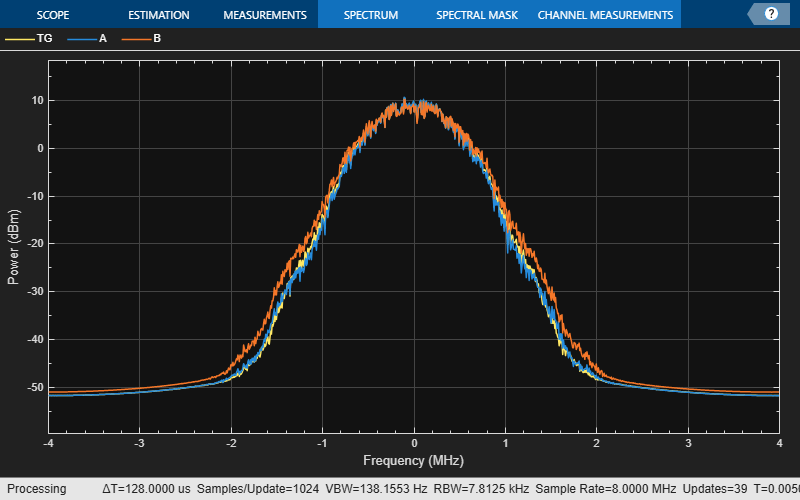This screenshot has width=800, height=500.
Task: Click the Processing status indicator
Action: point(36,489)
